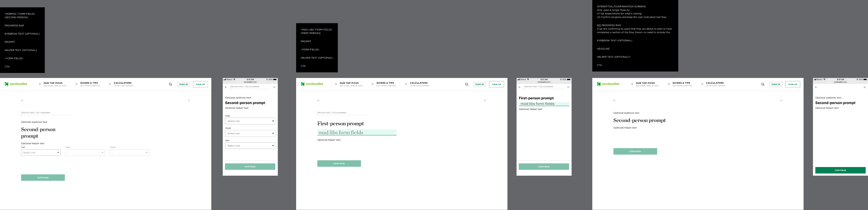The height and width of the screenshot is (210, 868).
Task: Click Sign In on the desktop First-person prompt page
Action: tap(480, 84)
